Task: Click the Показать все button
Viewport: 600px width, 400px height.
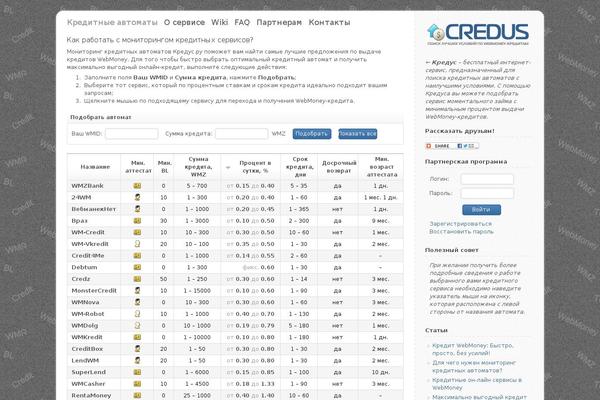Action: pyautogui.click(x=357, y=134)
